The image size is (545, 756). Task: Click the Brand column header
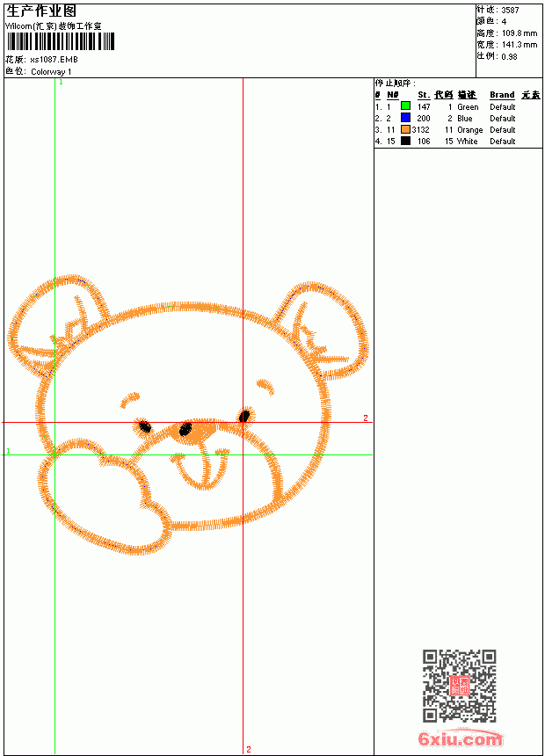(502, 95)
